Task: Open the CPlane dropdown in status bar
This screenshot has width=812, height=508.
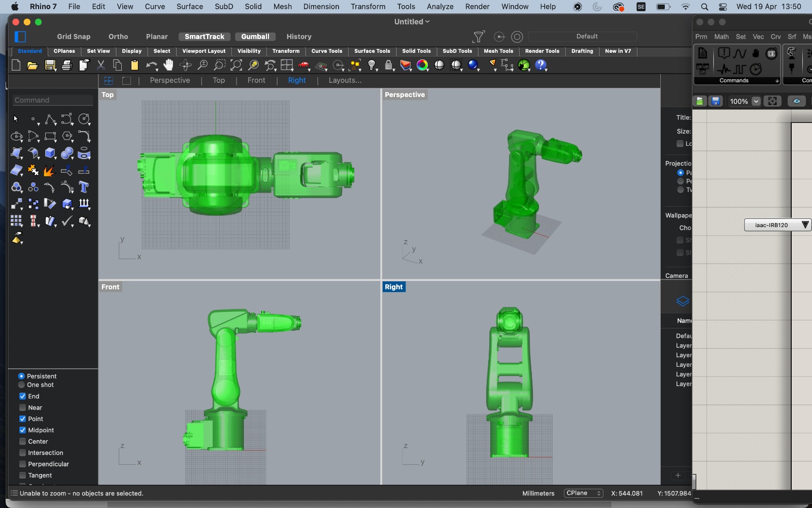Action: [x=584, y=493]
